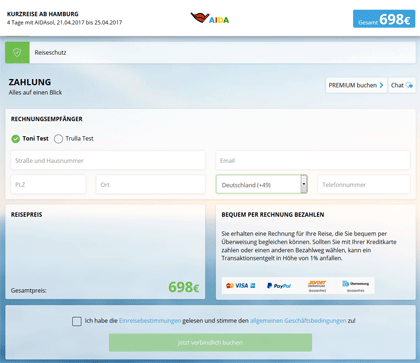Select the PayPal payment logo
Screen dimensions: 420x363
tap(279, 286)
